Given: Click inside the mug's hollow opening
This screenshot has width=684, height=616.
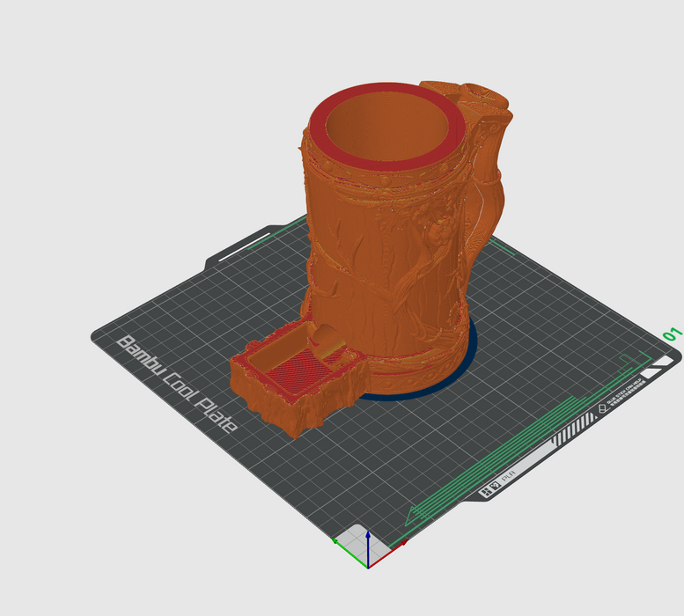Looking at the screenshot, I should (386, 132).
